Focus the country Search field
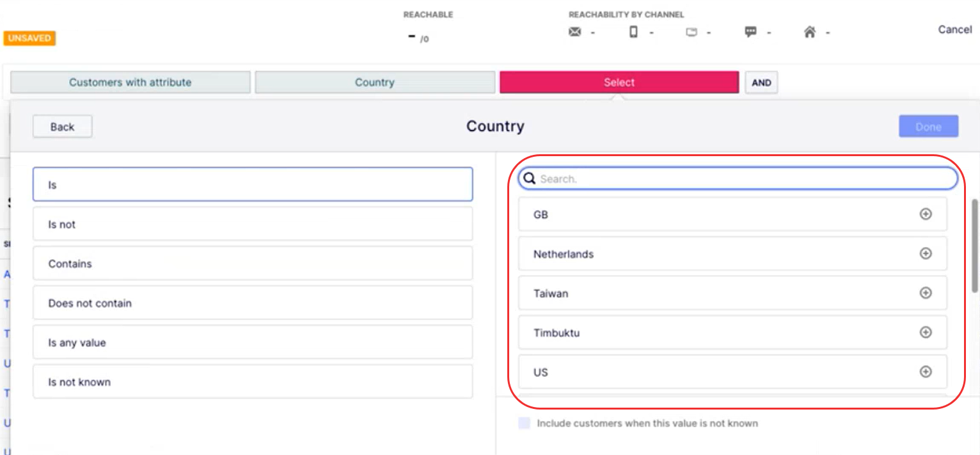The width and height of the screenshot is (980, 455). pyautogui.click(x=742, y=179)
